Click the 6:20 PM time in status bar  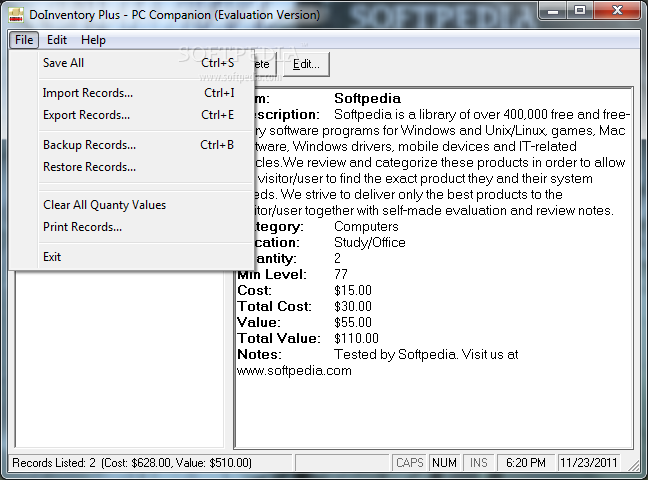(x=526, y=463)
